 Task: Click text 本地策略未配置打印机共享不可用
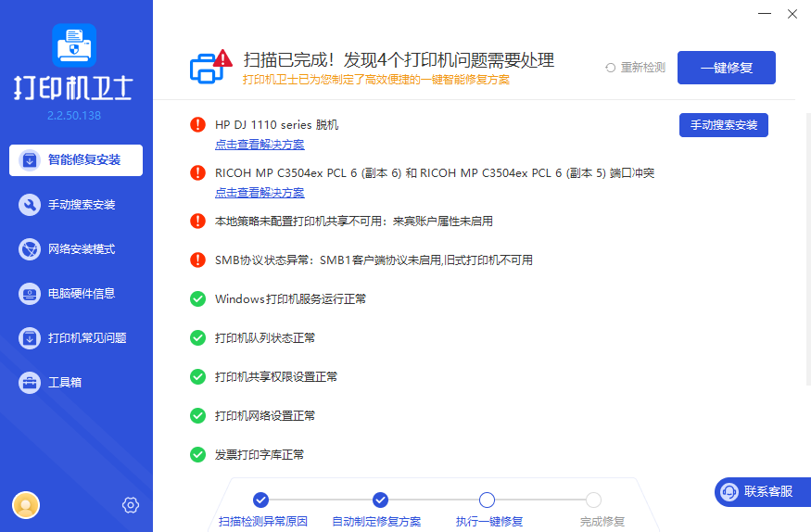[x=354, y=221]
